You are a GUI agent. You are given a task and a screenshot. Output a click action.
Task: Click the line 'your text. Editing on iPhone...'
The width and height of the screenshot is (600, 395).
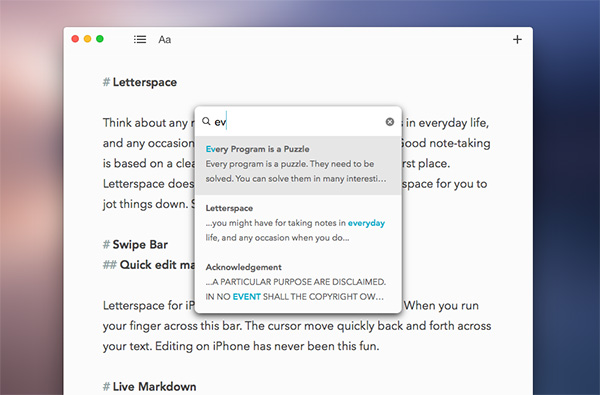point(241,346)
